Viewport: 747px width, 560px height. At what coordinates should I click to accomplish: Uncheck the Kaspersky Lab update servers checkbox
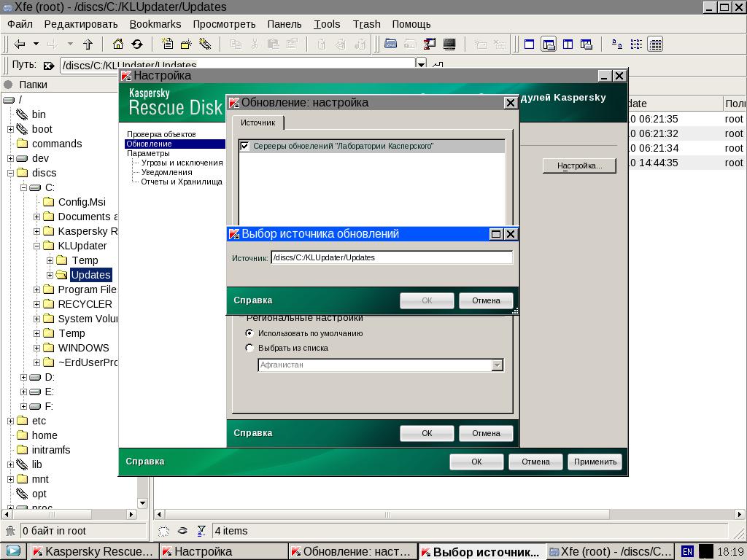click(x=245, y=146)
